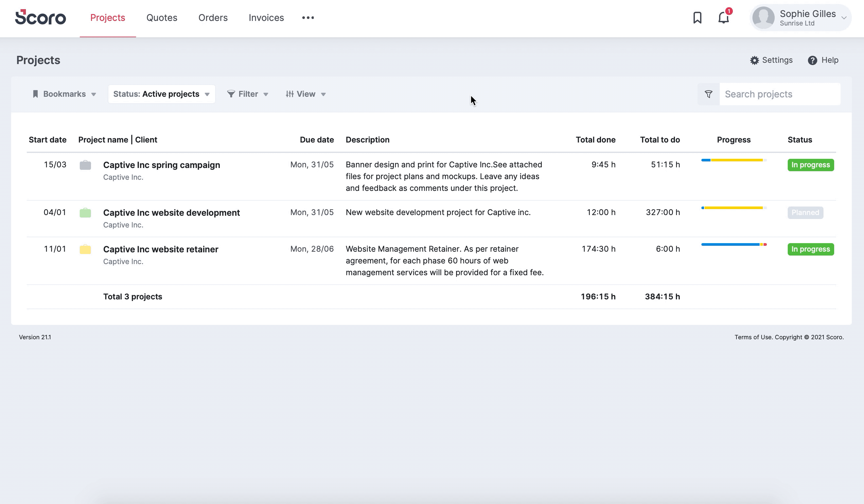This screenshot has width=864, height=504.
Task: Open Captive Inc spring campaign project
Action: [x=162, y=165]
